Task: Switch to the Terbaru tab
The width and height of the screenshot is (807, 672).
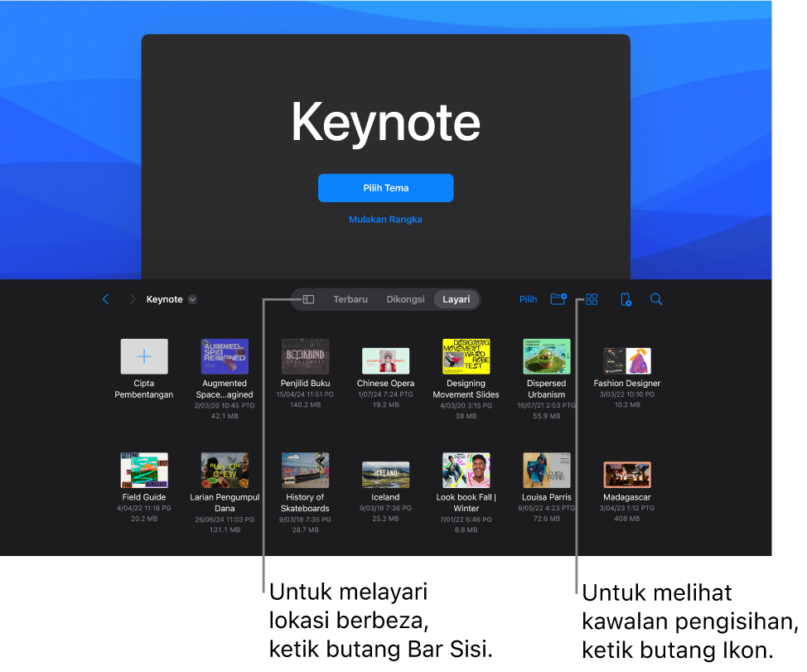Action: click(350, 299)
